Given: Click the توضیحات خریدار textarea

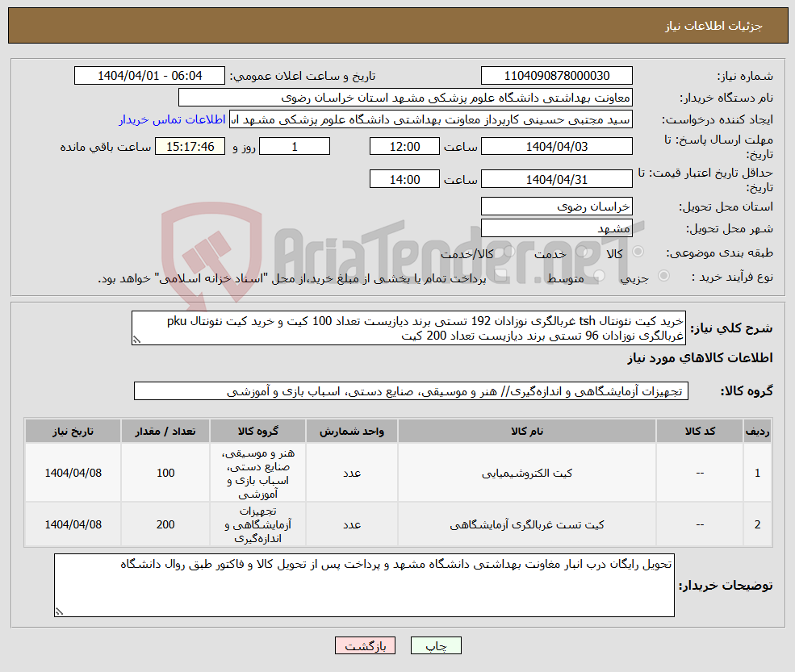Looking at the screenshot, I should [x=364, y=586].
